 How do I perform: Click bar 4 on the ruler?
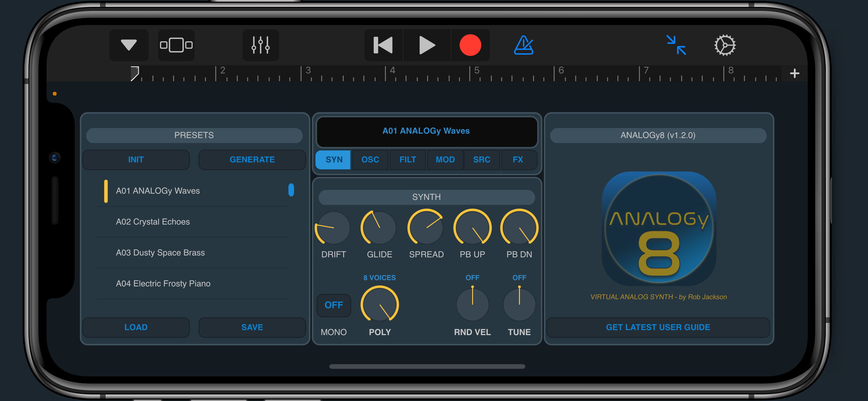pos(392,70)
